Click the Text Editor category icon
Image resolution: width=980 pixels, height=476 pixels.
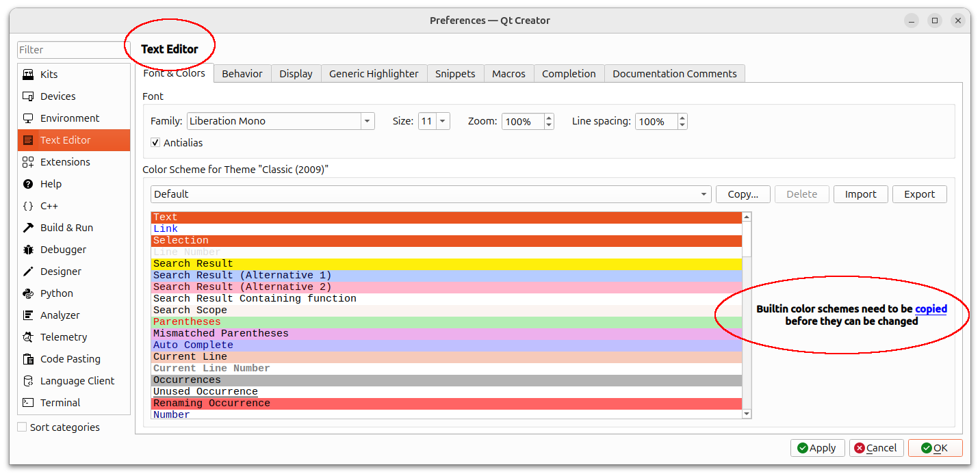pyautogui.click(x=28, y=140)
